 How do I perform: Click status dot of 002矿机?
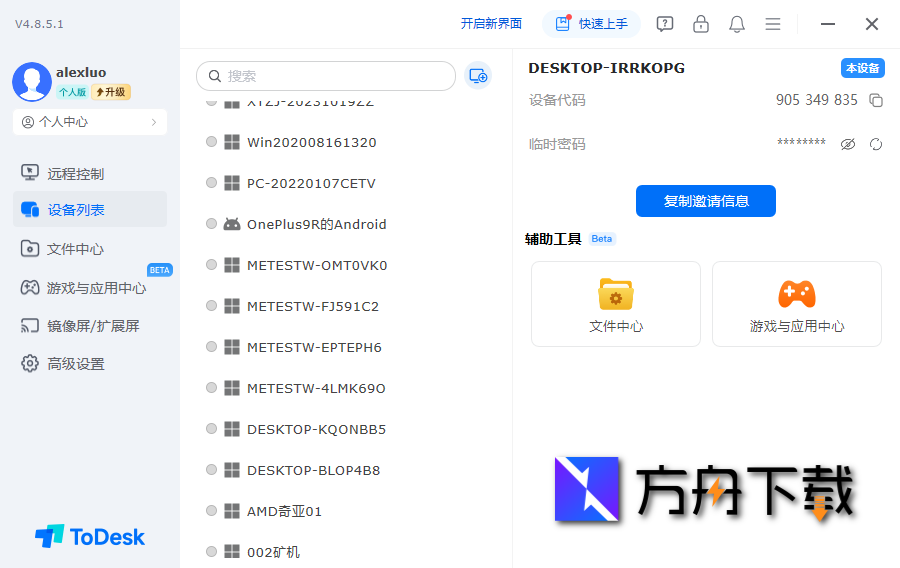click(x=211, y=551)
